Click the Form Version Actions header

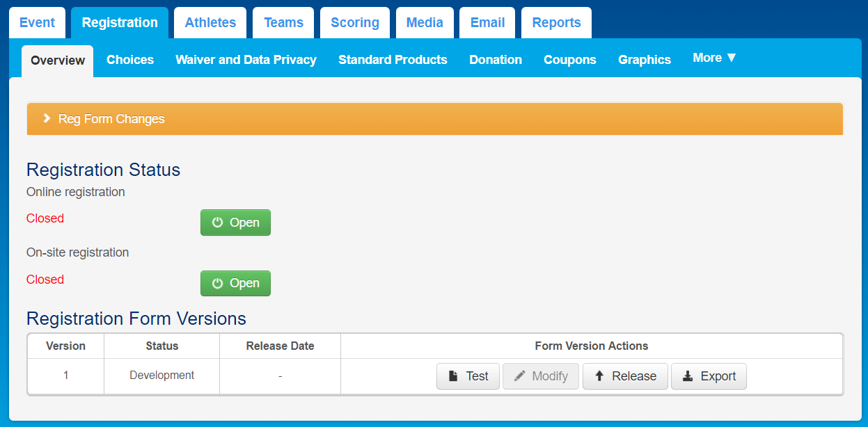click(592, 346)
